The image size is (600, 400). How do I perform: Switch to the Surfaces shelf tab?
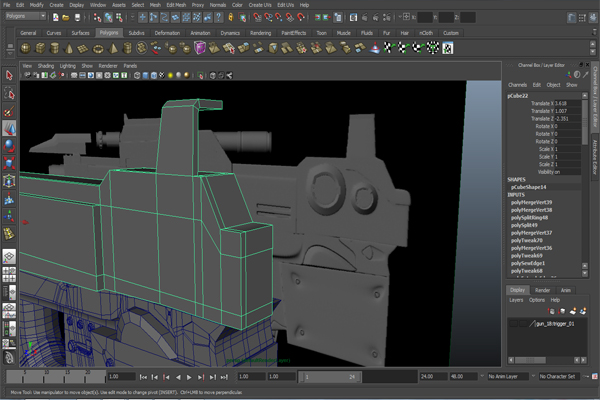coord(80,33)
